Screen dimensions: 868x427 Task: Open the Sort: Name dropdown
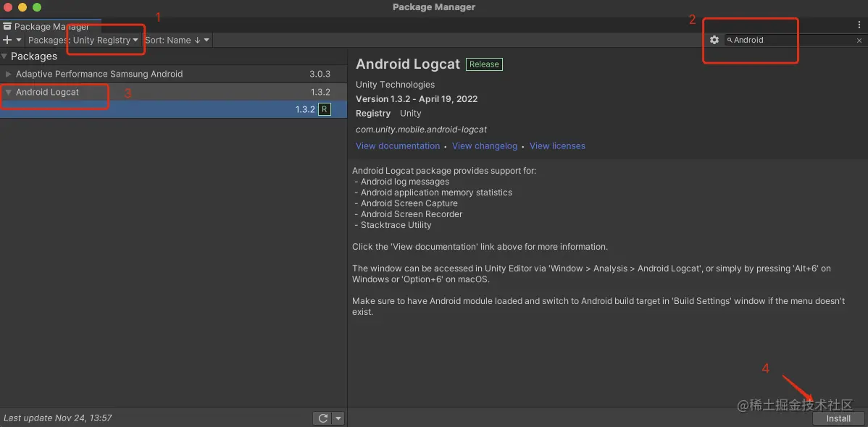click(x=177, y=40)
